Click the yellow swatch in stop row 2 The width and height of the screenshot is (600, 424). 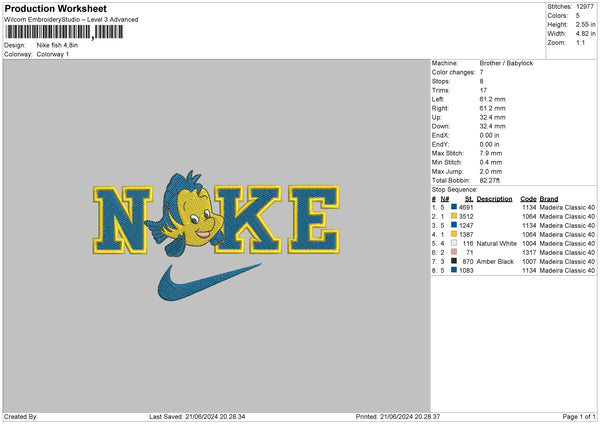click(454, 216)
